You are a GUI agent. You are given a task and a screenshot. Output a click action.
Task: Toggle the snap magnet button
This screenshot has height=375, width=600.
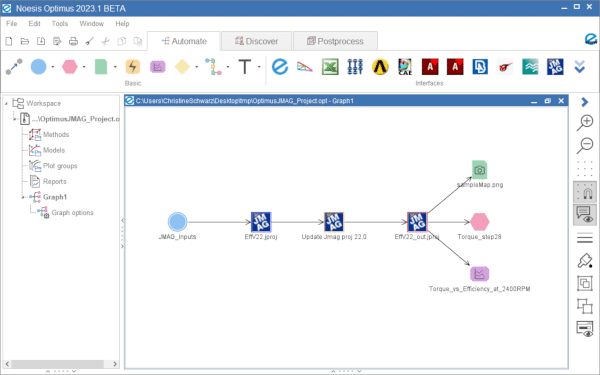click(x=585, y=192)
